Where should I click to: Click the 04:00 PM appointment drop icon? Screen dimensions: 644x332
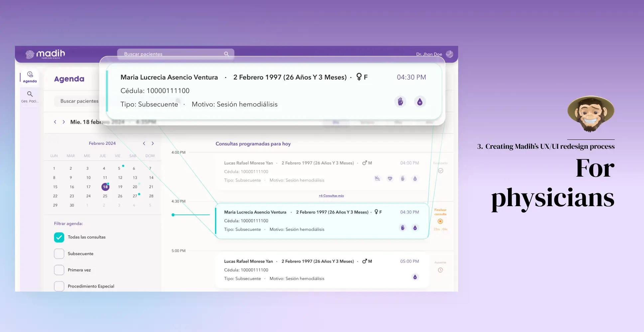tap(415, 179)
